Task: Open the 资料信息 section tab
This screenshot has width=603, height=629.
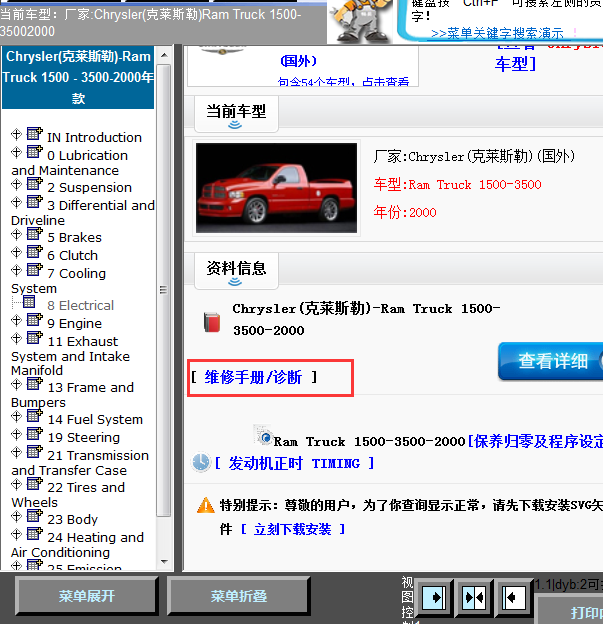Action: click(236, 271)
